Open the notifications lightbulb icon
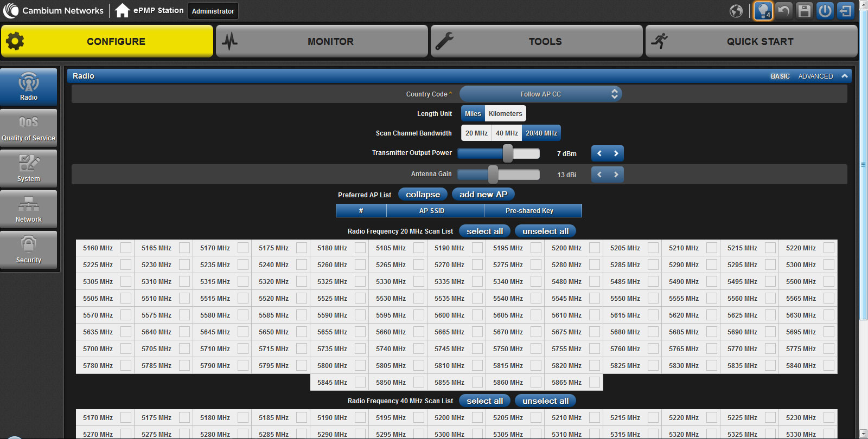Viewport: 868px width, 439px height. click(x=763, y=11)
